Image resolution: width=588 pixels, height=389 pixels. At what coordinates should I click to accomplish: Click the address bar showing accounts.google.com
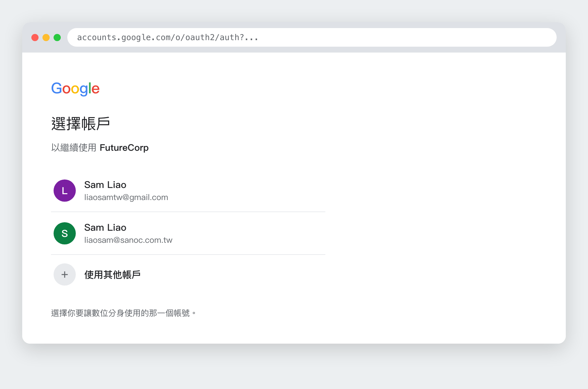point(312,37)
